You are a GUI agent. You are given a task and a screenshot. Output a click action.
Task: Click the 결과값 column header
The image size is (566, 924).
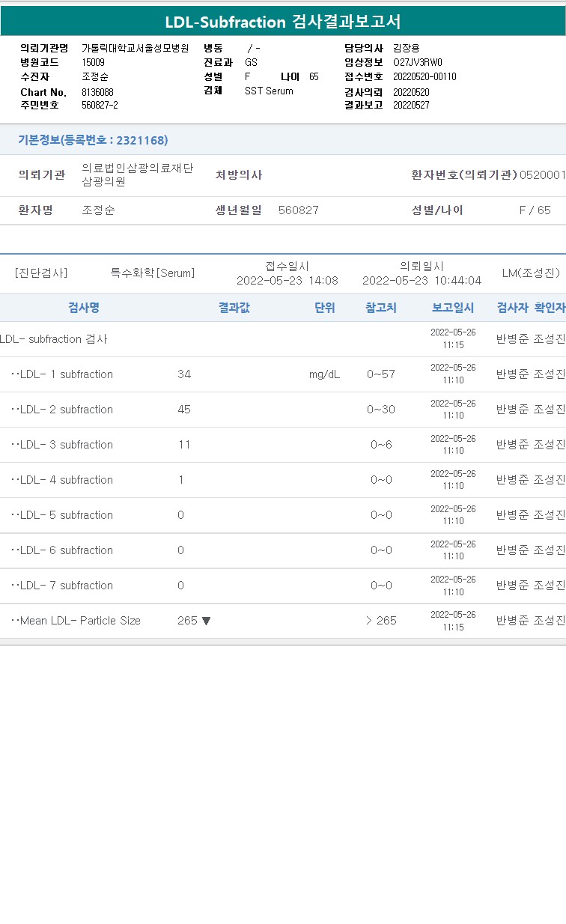point(234,308)
